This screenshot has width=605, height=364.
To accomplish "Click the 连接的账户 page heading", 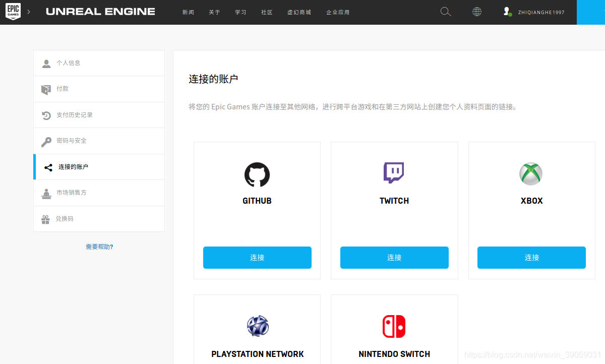I will [213, 79].
